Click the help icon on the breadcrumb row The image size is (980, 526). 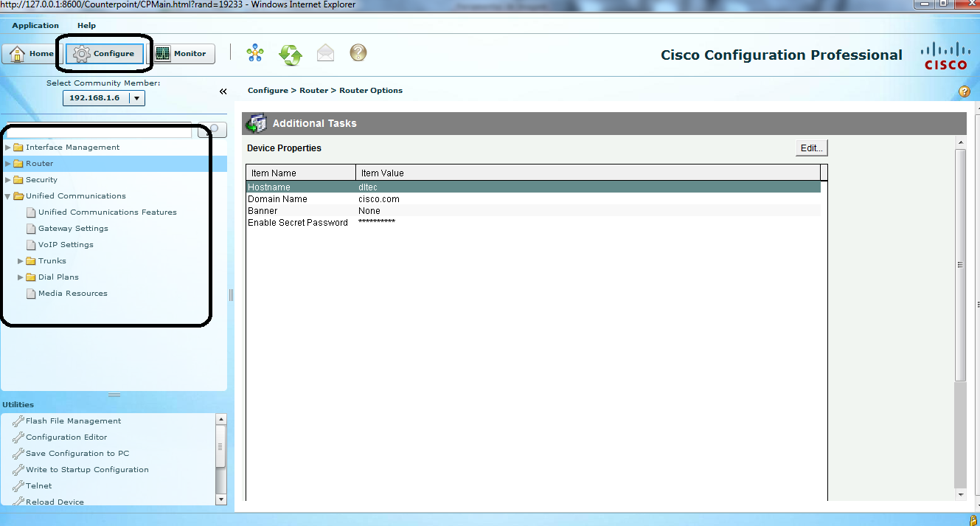(x=964, y=91)
